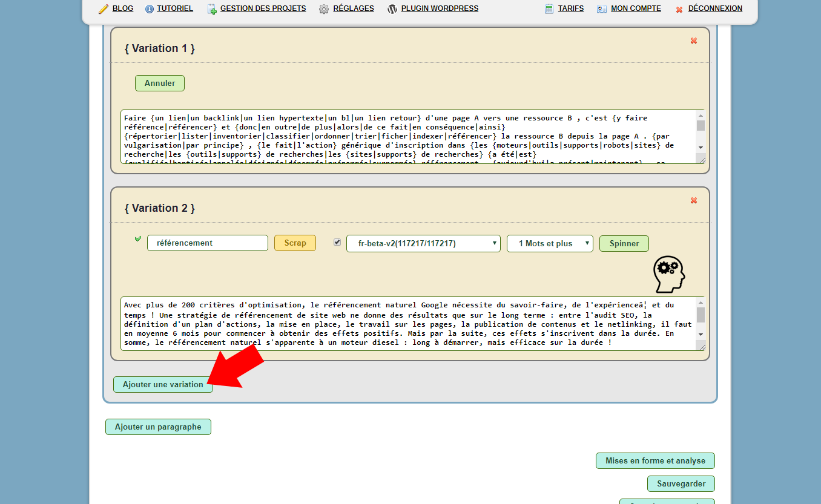Click the DÉCONNEXION link
821x504 pixels.
coord(715,8)
